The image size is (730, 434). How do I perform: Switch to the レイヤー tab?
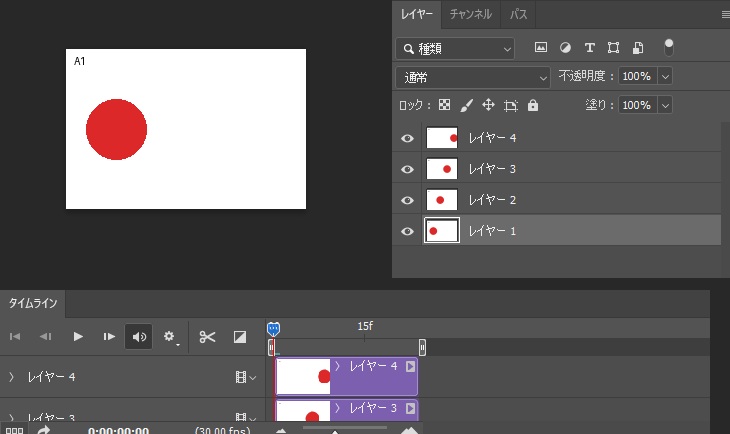(x=417, y=14)
